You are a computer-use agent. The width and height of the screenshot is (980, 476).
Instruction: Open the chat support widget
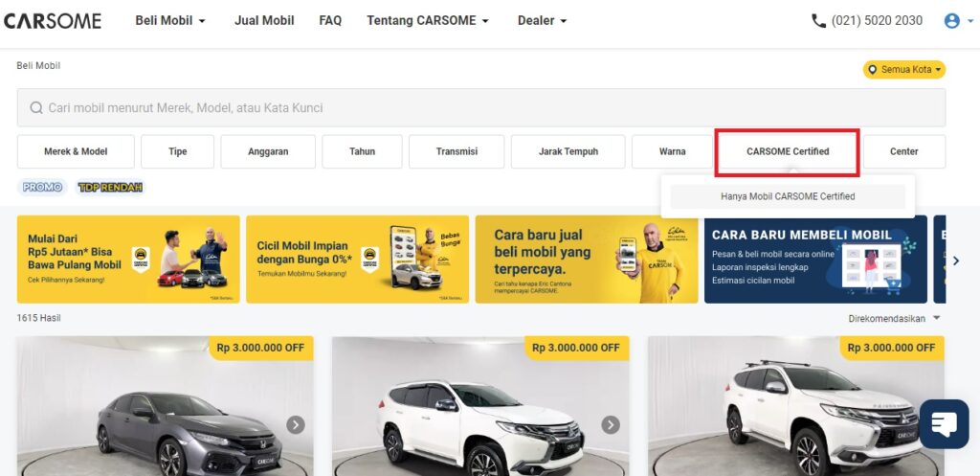coord(945,424)
